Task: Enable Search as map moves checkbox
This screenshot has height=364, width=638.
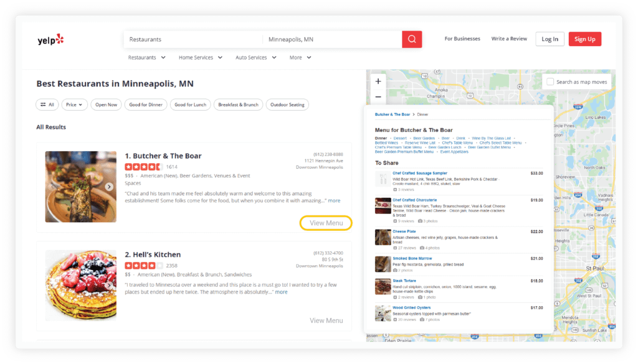Action: (x=550, y=82)
